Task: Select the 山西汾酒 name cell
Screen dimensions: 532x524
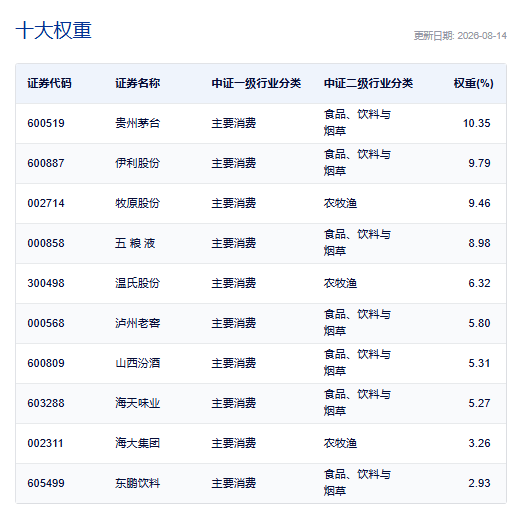Action: [137, 363]
